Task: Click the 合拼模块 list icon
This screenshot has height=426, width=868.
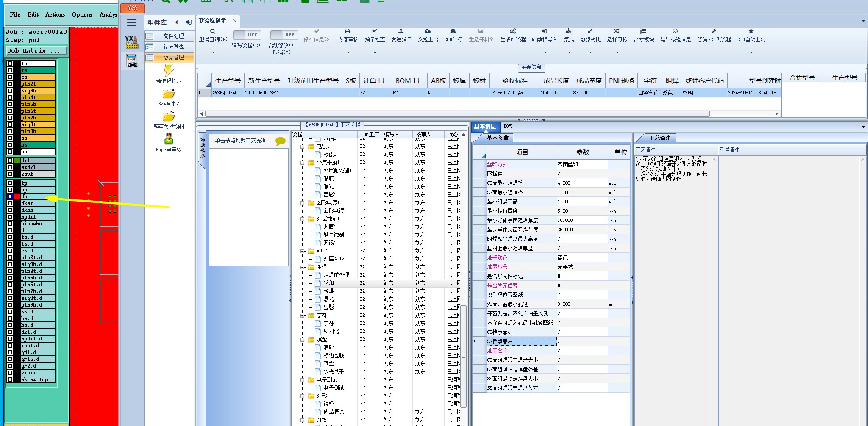Action: pyautogui.click(x=643, y=31)
